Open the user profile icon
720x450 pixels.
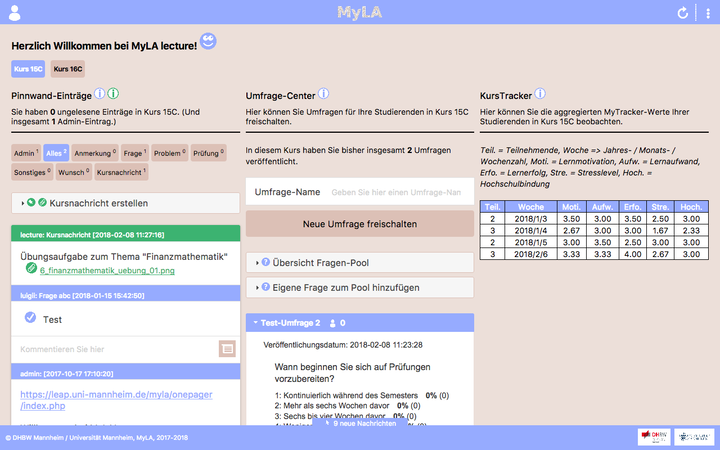(x=15, y=13)
